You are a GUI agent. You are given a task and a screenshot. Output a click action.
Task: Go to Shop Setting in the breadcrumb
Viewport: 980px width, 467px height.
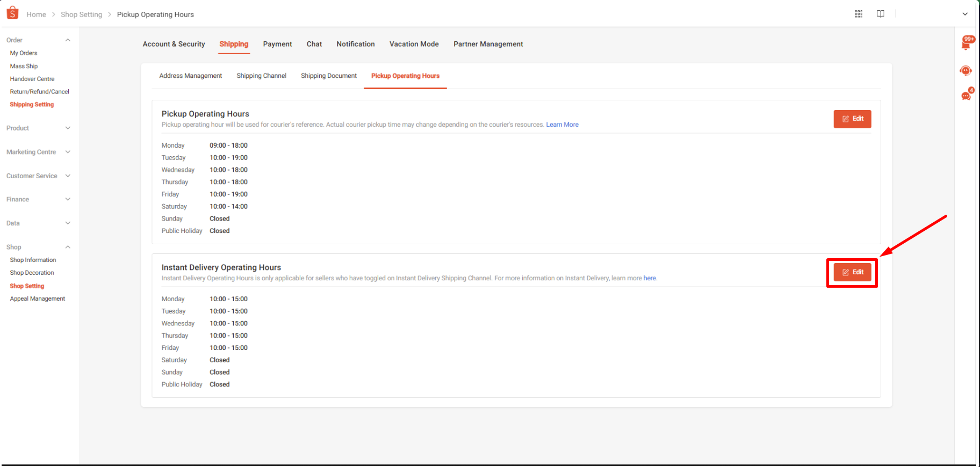point(81,14)
